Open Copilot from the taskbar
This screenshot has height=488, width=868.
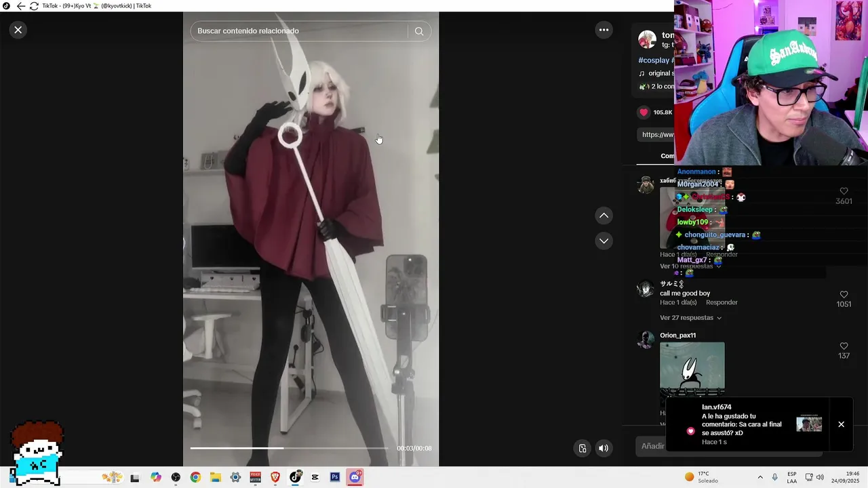coord(156,477)
